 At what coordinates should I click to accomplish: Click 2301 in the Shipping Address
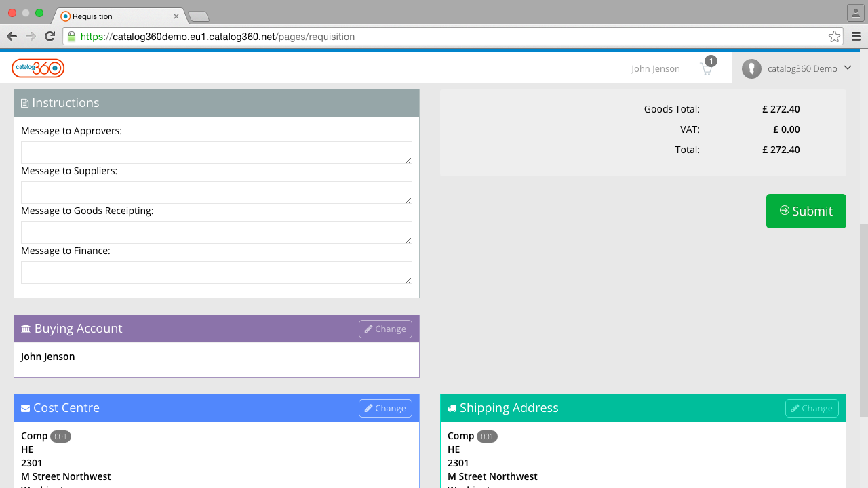click(x=458, y=463)
